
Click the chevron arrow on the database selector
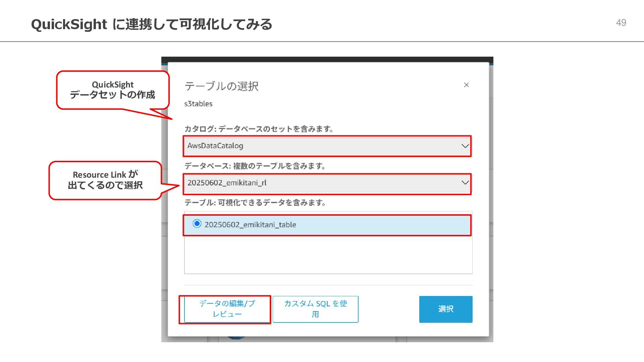(x=465, y=183)
